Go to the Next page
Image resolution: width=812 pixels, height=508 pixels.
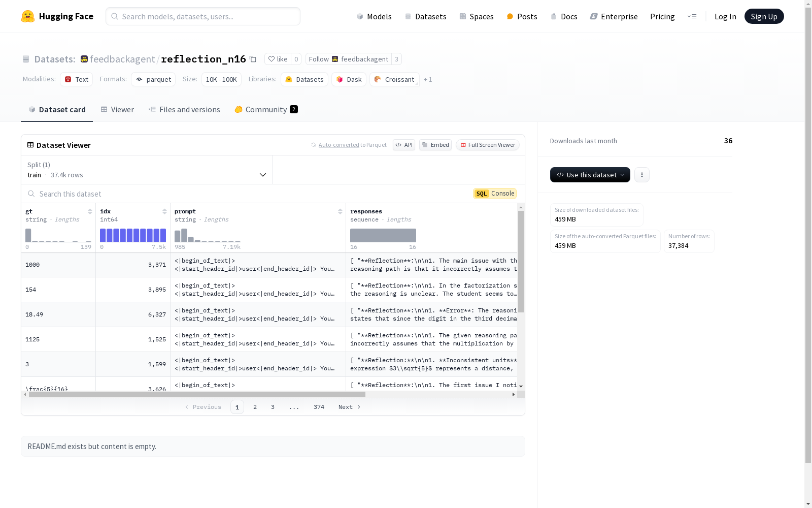tap(349, 407)
